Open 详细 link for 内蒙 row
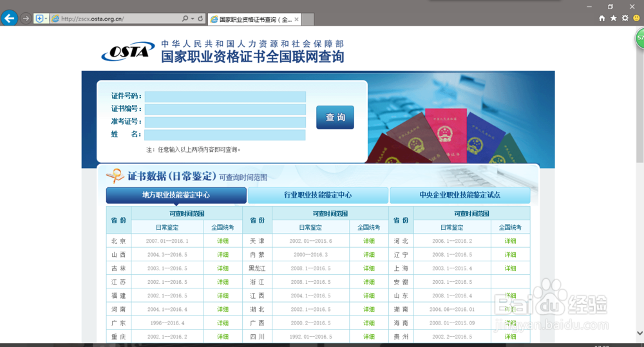The image size is (644, 347). 369,254
